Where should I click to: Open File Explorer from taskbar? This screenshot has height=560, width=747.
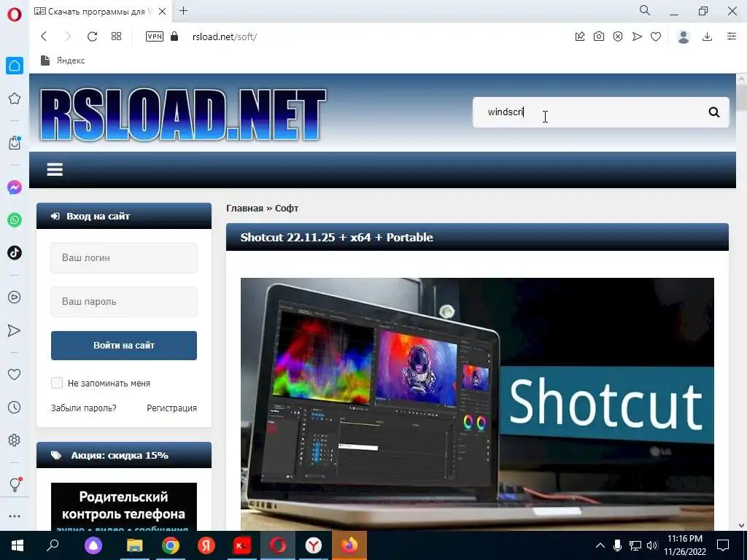[134, 545]
